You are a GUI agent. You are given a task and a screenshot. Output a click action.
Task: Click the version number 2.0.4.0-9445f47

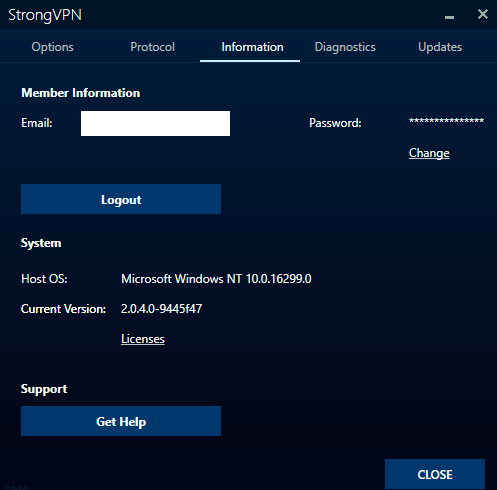tap(161, 309)
